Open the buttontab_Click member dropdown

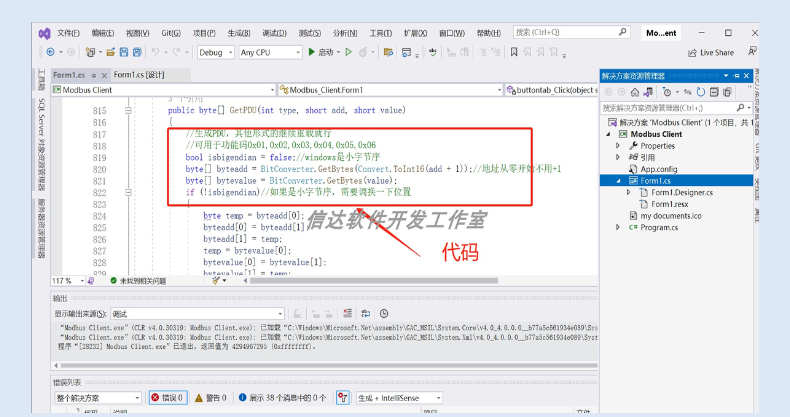click(552, 90)
